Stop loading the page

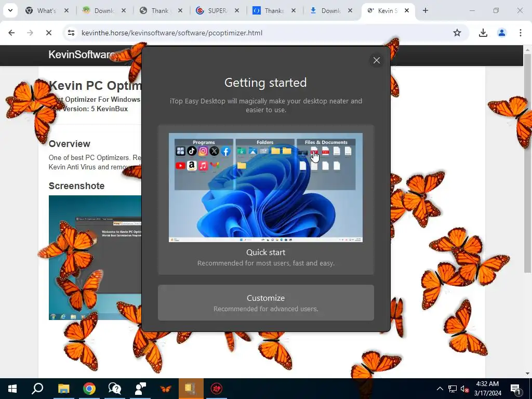(49, 33)
